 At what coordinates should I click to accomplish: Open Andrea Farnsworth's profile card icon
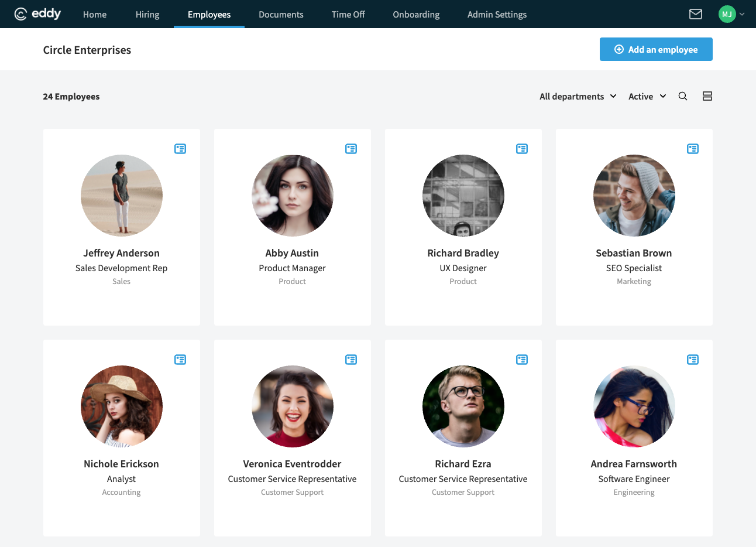pyautogui.click(x=693, y=360)
